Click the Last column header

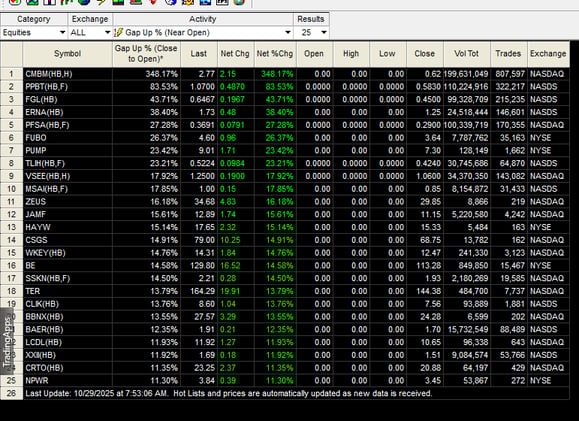click(x=199, y=54)
